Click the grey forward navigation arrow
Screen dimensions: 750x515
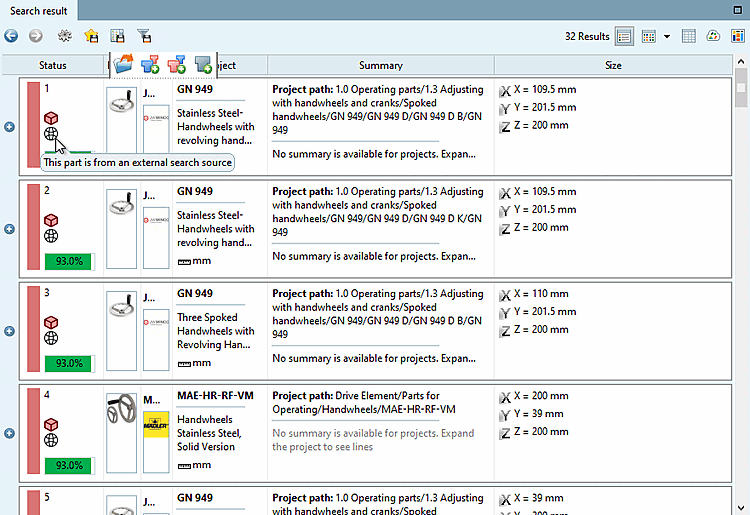36,36
